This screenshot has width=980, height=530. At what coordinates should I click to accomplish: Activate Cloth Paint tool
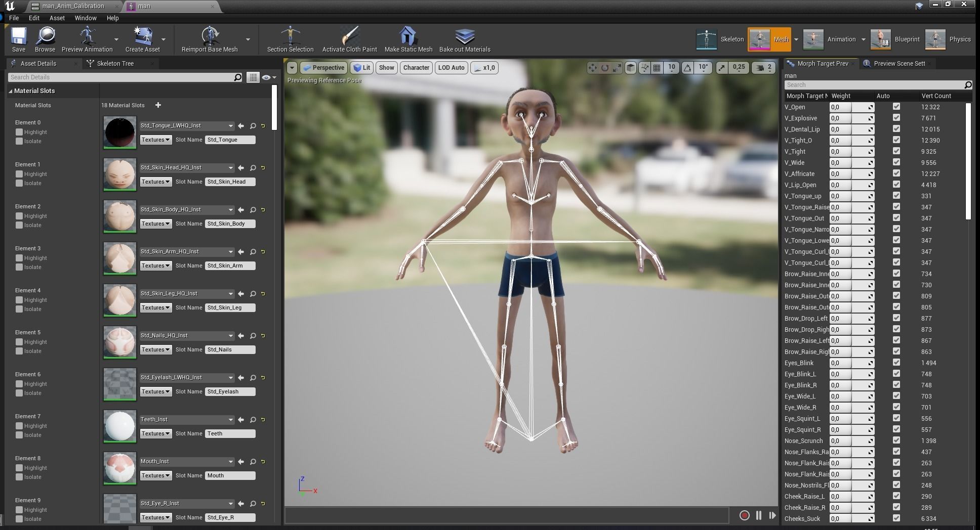349,39
